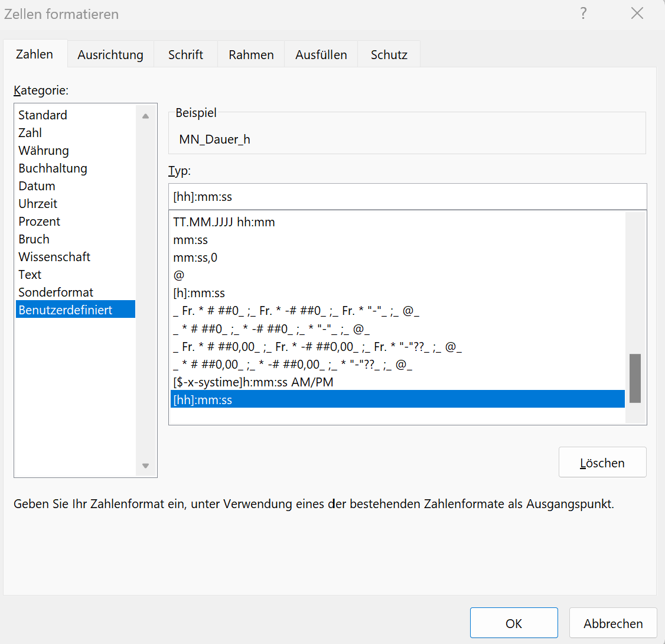
Task: Click the format list scrollbar thumb
Action: pos(635,378)
